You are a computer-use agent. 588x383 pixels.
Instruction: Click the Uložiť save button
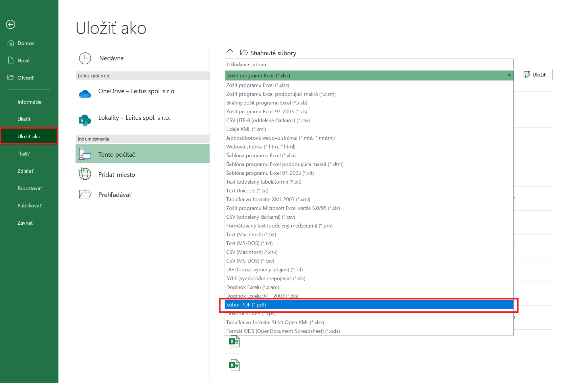pos(535,75)
